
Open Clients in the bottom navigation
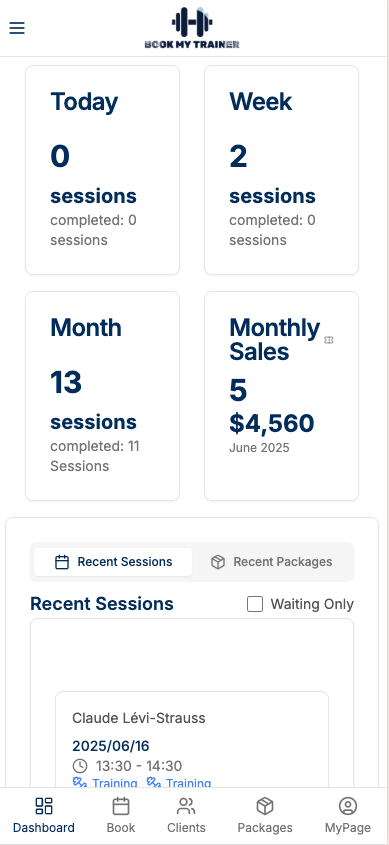pos(186,816)
